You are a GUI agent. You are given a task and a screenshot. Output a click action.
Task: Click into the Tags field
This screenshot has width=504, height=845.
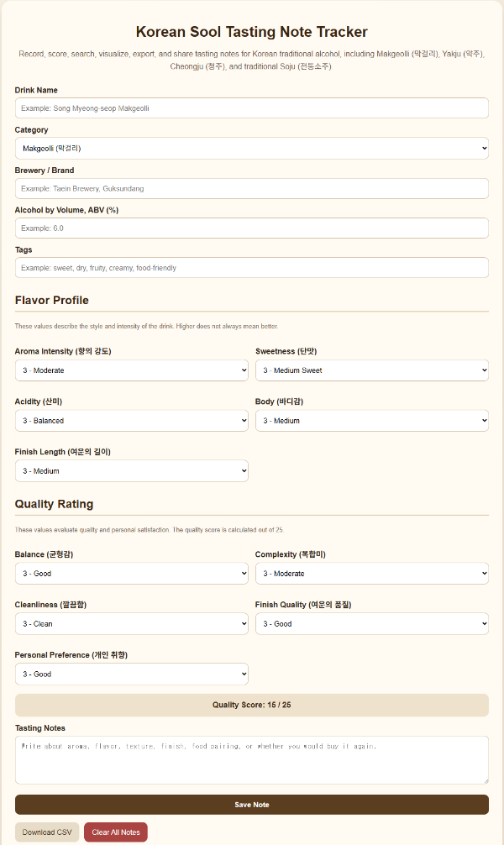(x=252, y=267)
